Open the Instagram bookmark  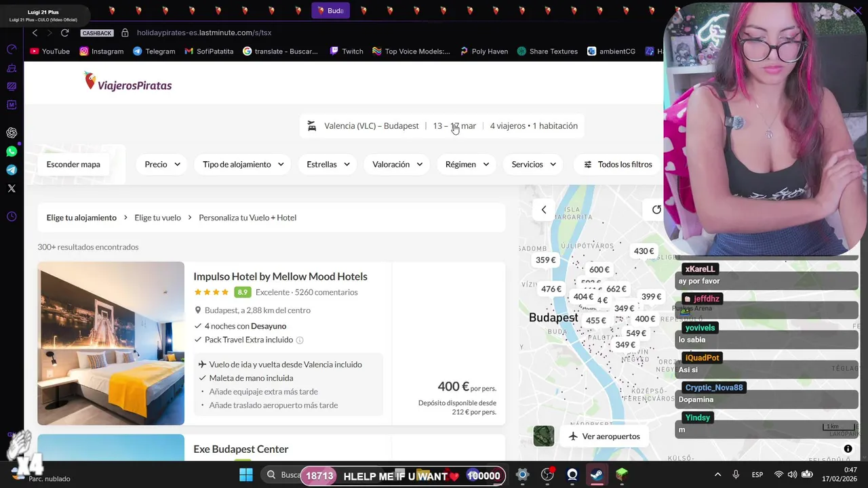pos(102,51)
